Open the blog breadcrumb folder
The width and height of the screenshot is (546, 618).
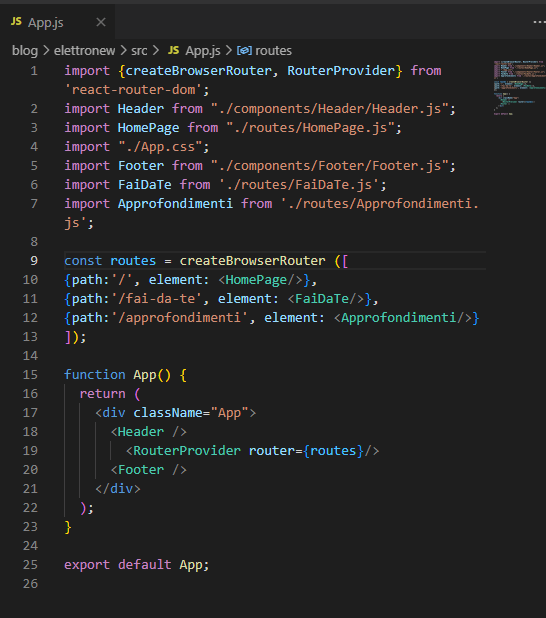coord(25,50)
